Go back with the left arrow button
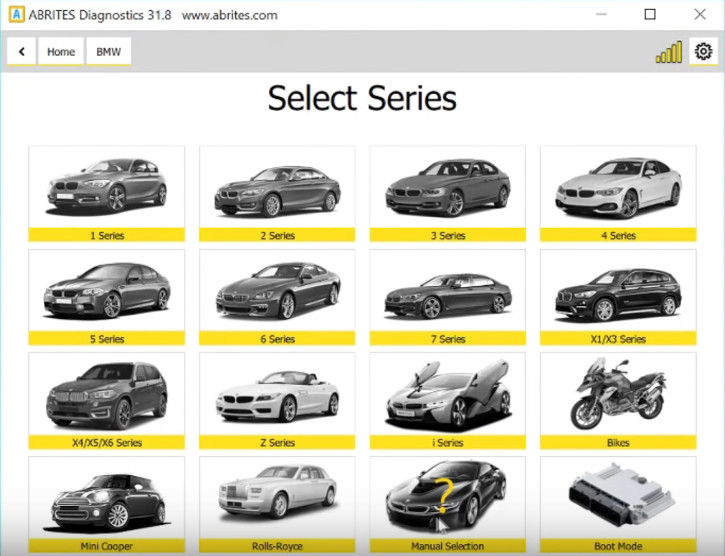Viewport: 725px width, 556px height. [21, 51]
